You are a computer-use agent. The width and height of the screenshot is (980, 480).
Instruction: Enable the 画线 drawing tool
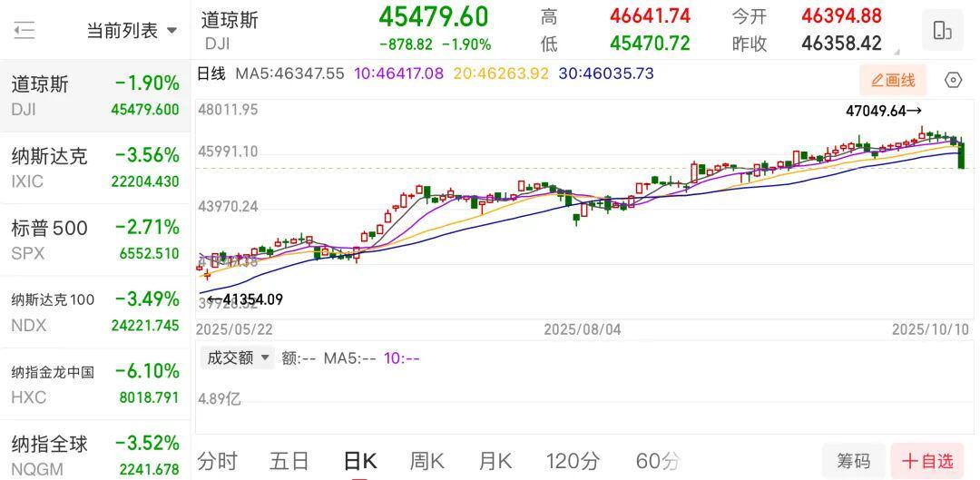(x=893, y=80)
